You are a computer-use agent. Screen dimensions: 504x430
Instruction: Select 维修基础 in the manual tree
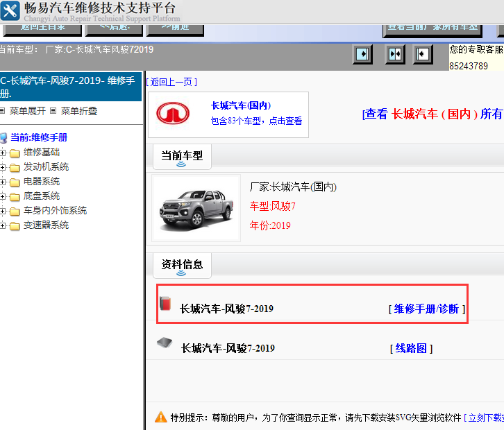42,152
